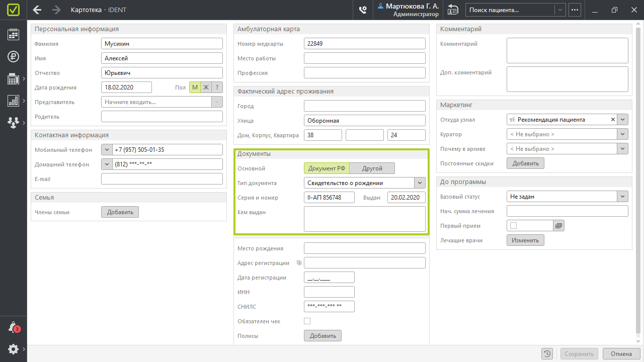This screenshot has height=362, width=644.
Task: Tick the Обязателен чек checkbox
Action: click(307, 321)
